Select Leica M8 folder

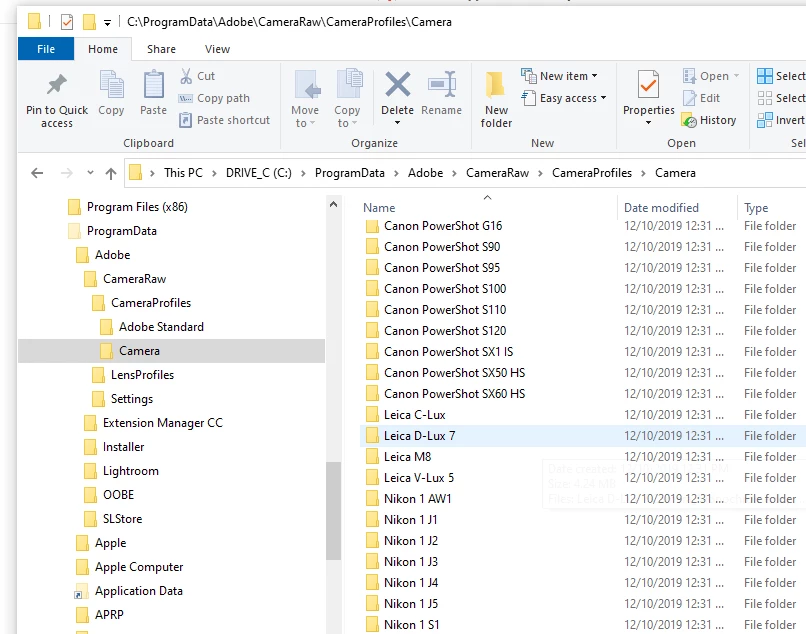pyautogui.click(x=407, y=457)
